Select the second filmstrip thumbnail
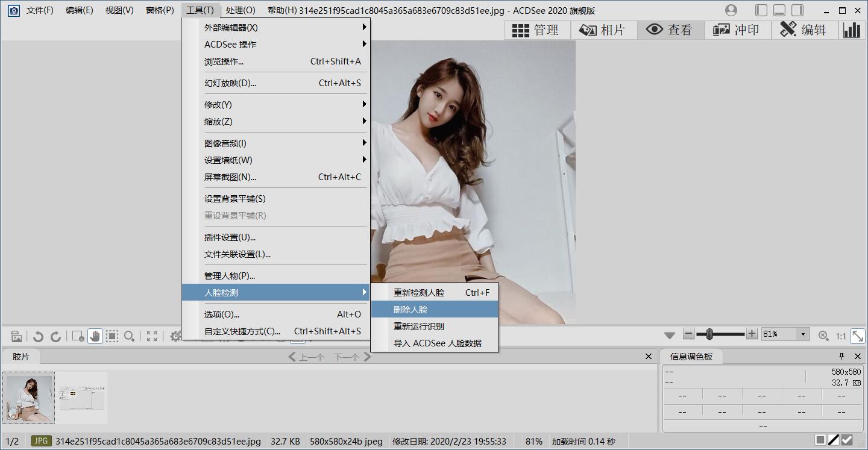The width and height of the screenshot is (868, 450). pos(83,398)
